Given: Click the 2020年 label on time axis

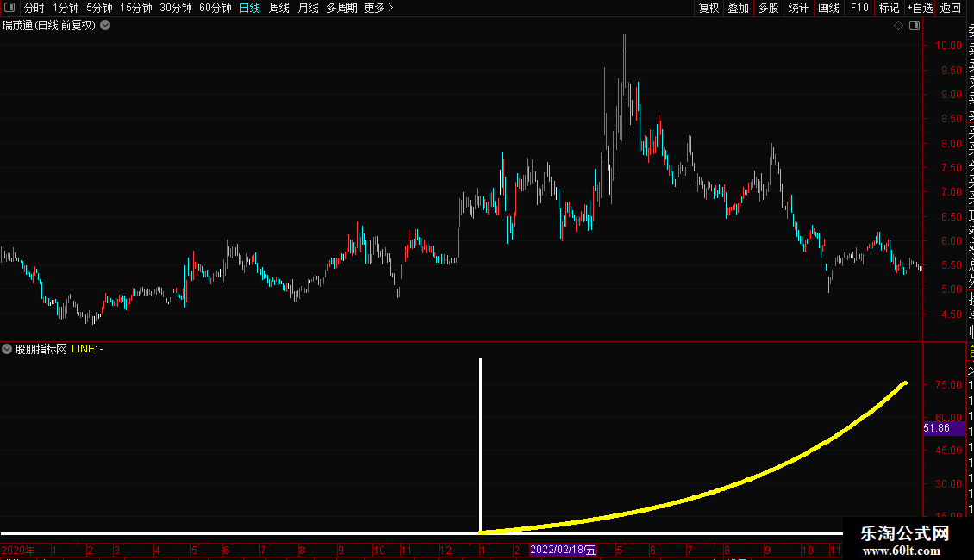Looking at the screenshot, I should pos(18,550).
